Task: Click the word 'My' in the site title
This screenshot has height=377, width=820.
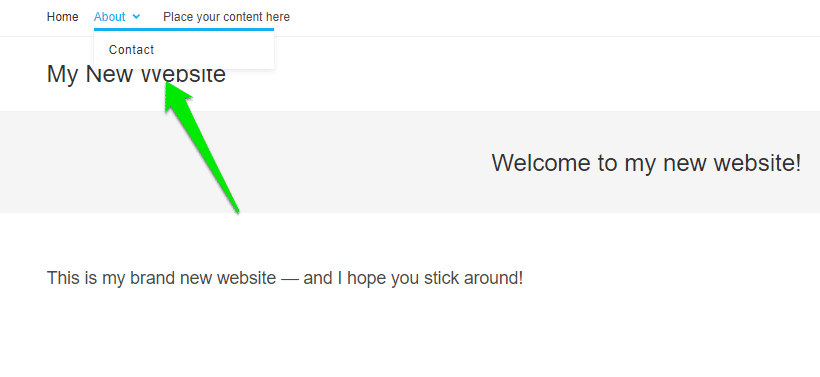Action: pyautogui.click(x=62, y=75)
